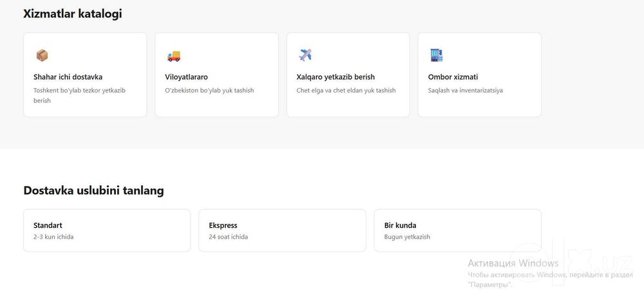
Task: Click the package box icon
Action: click(x=42, y=55)
